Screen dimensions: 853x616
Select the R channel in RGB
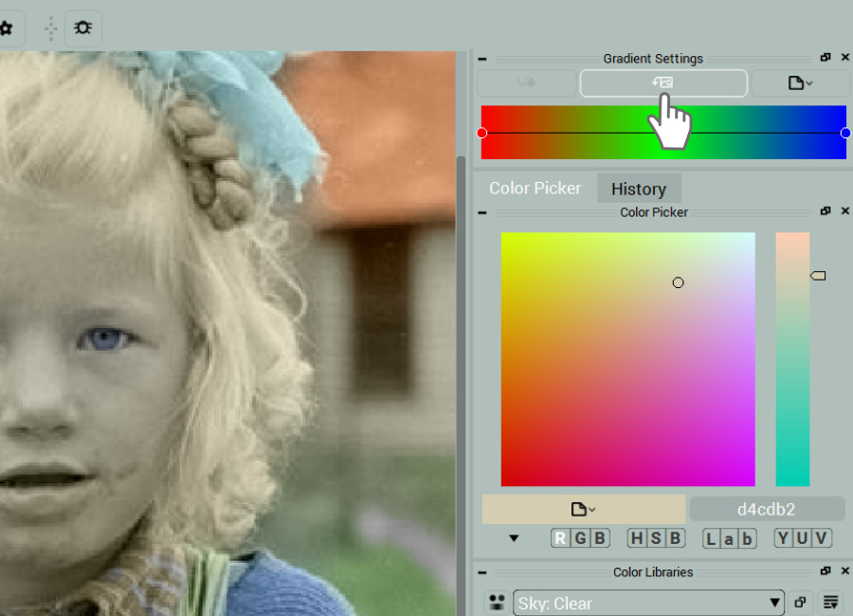pyautogui.click(x=560, y=538)
